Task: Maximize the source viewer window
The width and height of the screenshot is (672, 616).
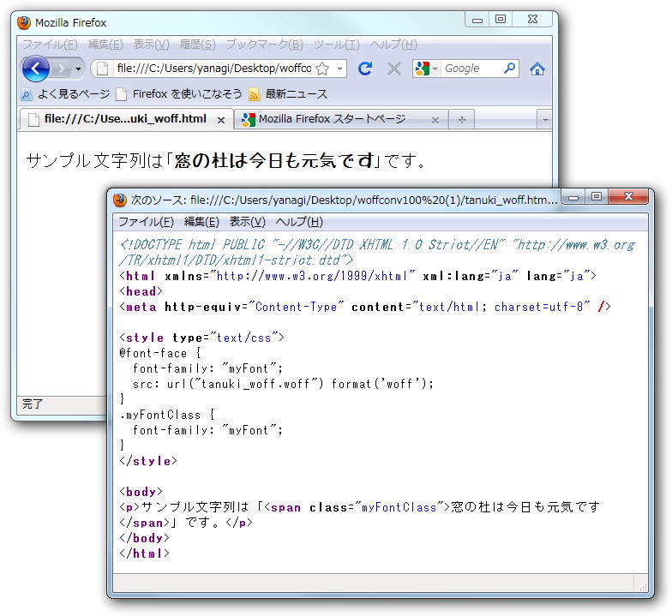Action: 597,197
